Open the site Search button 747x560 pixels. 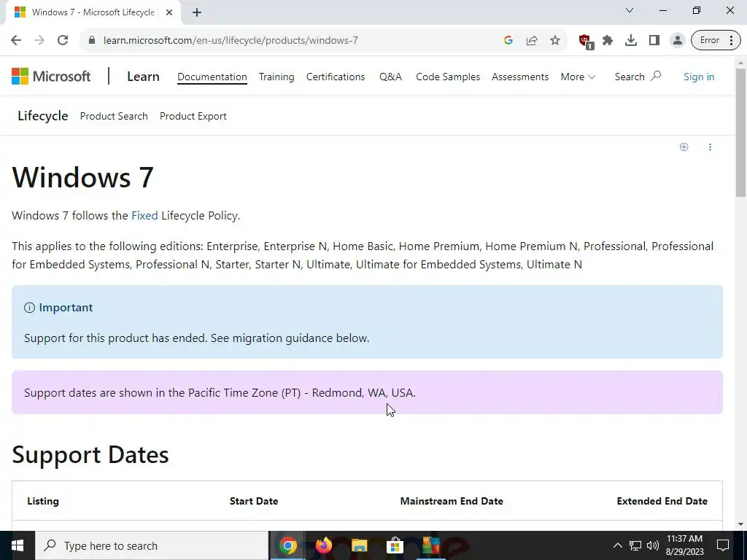(x=638, y=77)
